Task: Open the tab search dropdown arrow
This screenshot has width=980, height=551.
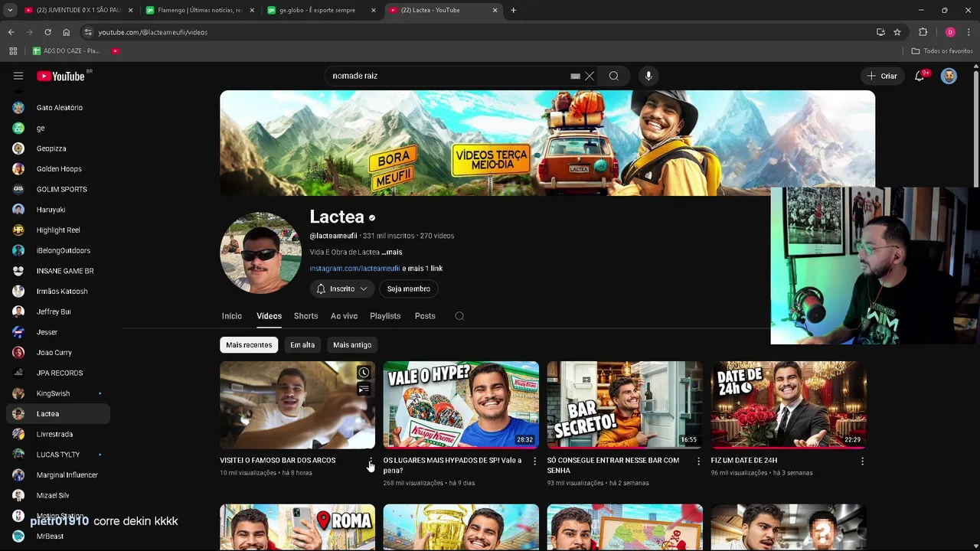Action: click(10, 10)
